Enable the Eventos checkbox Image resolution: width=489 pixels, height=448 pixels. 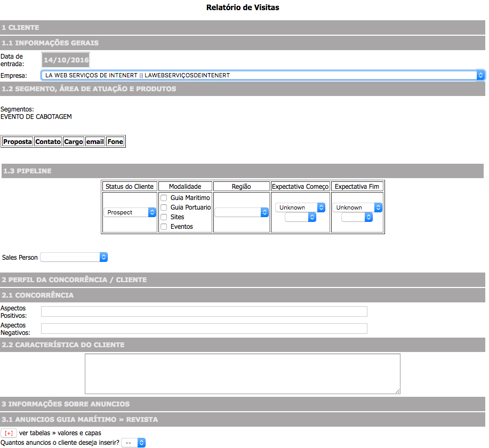[x=164, y=227]
